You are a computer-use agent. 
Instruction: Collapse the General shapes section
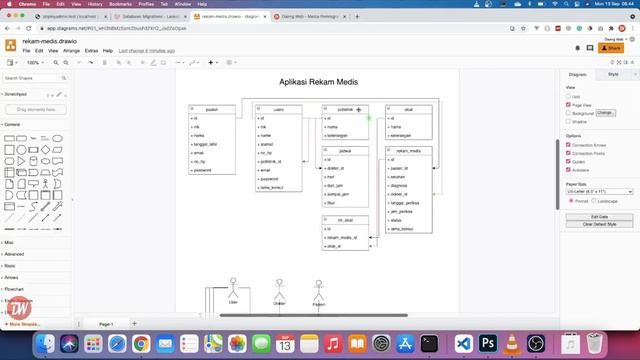pyautogui.click(x=11, y=124)
